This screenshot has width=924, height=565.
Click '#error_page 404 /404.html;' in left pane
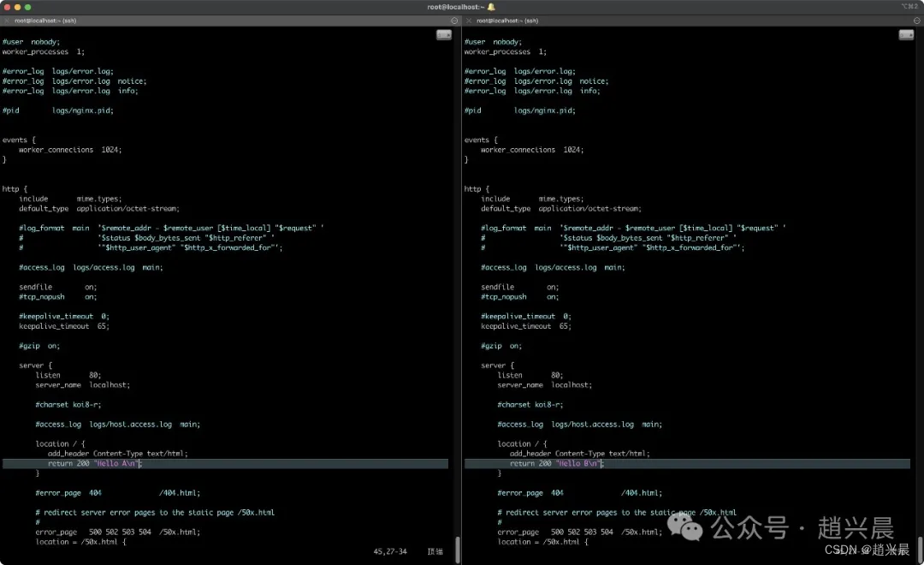point(118,493)
